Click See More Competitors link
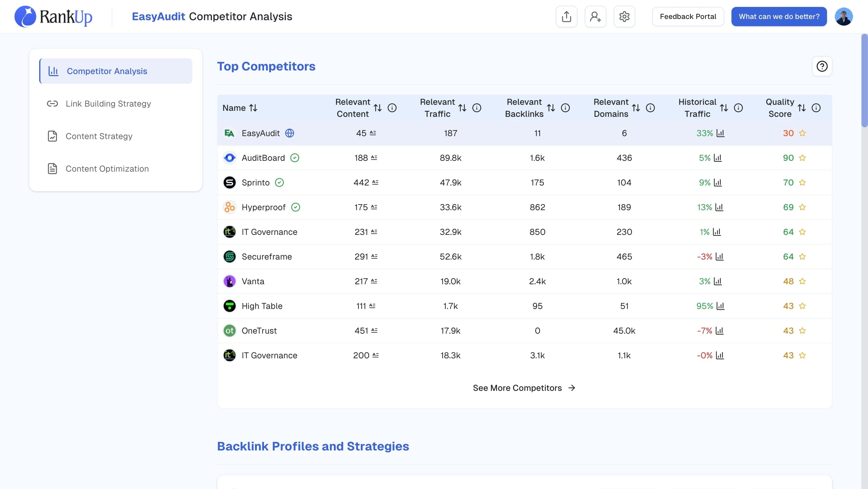 [524, 388]
